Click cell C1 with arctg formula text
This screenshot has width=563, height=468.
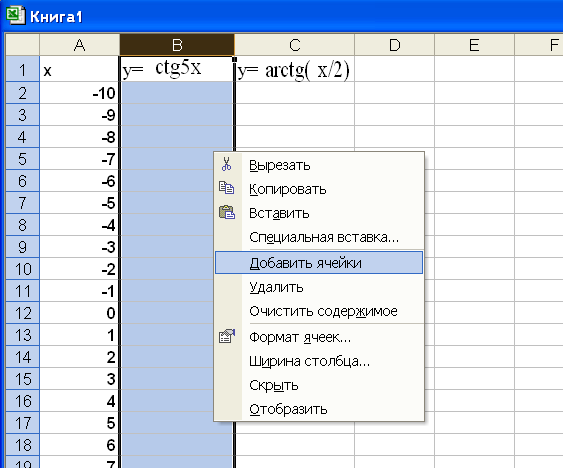(x=294, y=70)
